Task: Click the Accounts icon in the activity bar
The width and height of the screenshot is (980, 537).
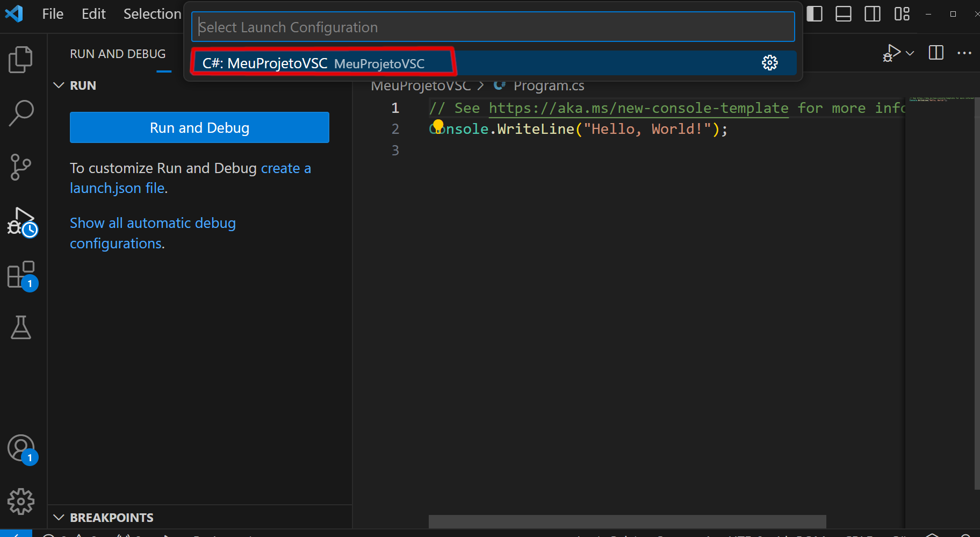Action: click(x=20, y=449)
